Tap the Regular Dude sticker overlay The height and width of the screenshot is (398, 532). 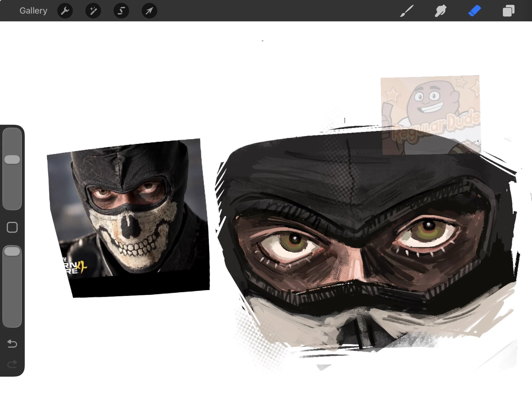[430, 115]
